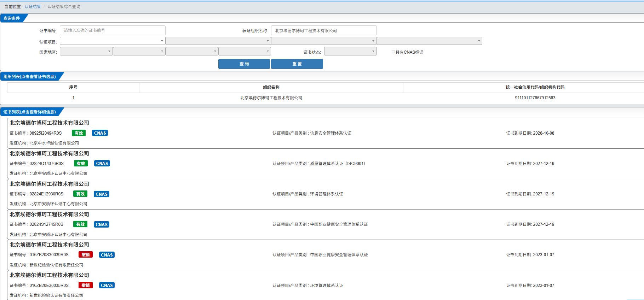644x300 pixels.
Task: Click 撤销 badge of certificate 016ZB20S30039R0S
Action: (x=86, y=255)
